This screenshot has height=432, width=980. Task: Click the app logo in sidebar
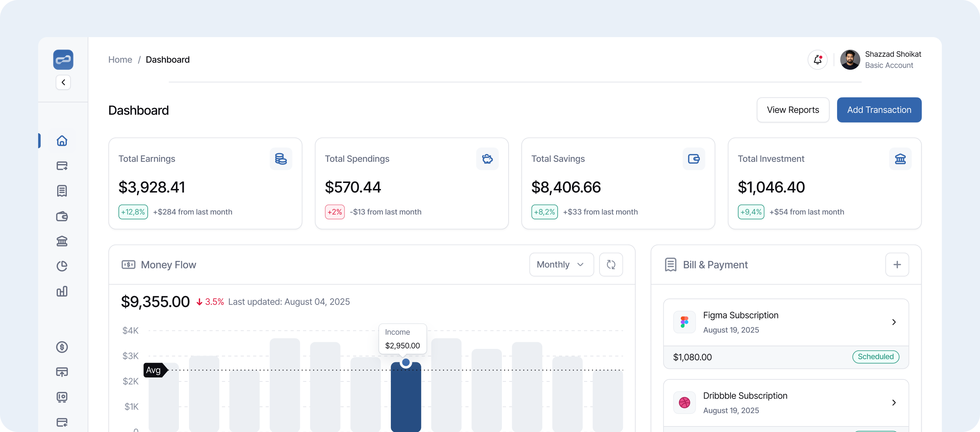(63, 60)
